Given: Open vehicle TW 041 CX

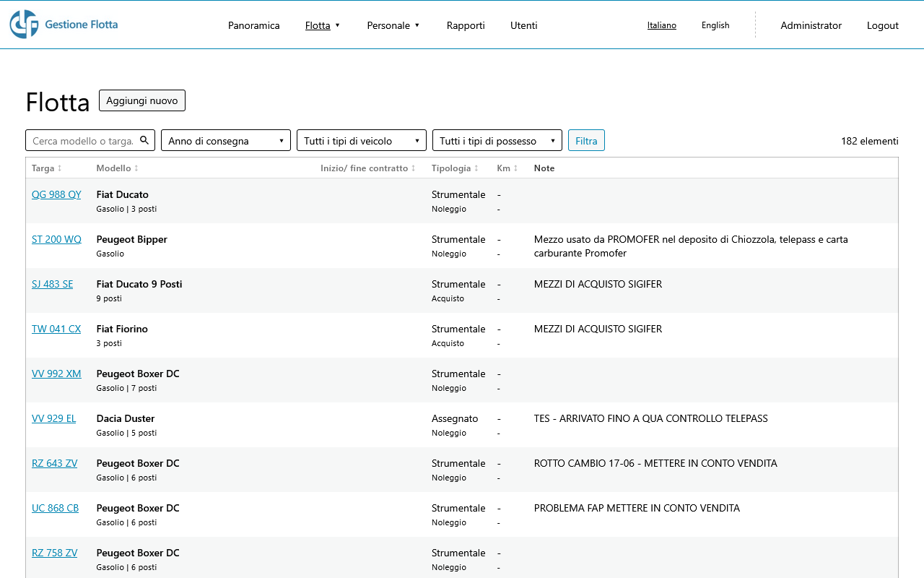Looking at the screenshot, I should [56, 329].
